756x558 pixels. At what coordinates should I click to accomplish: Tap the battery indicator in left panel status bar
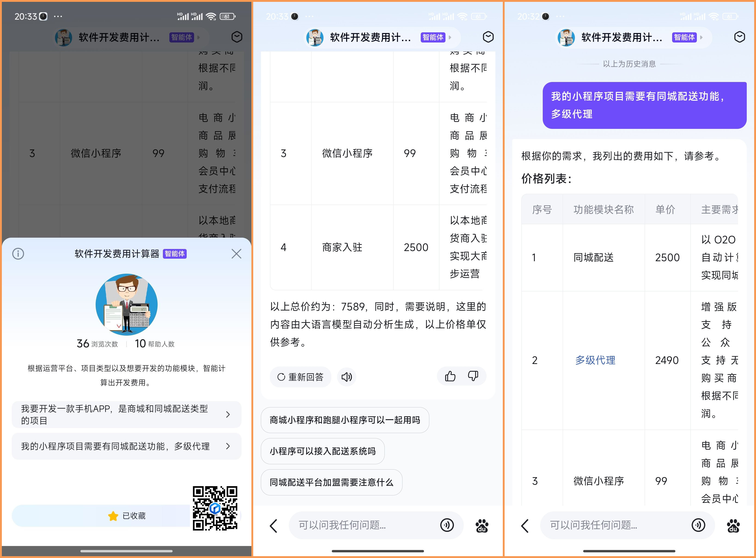[227, 16]
